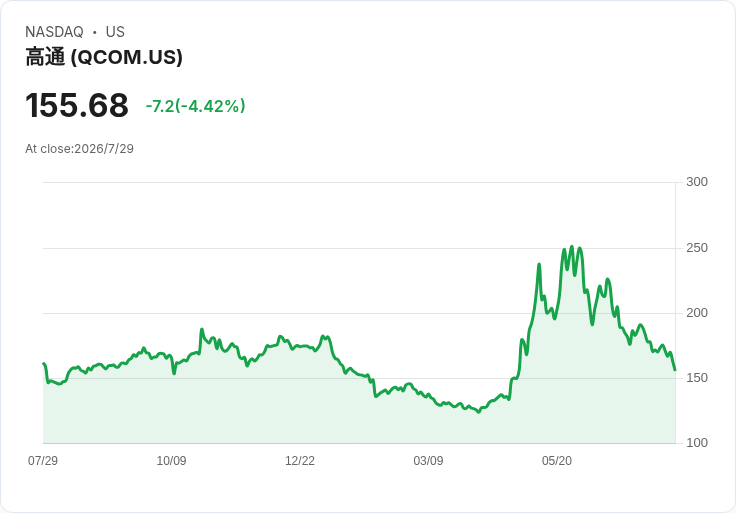Click the 250 y-axis price label
The height and width of the screenshot is (513, 736).
pos(697,248)
